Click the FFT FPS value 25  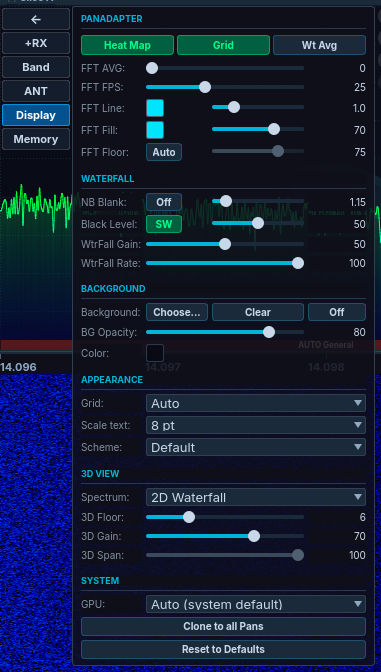click(360, 88)
